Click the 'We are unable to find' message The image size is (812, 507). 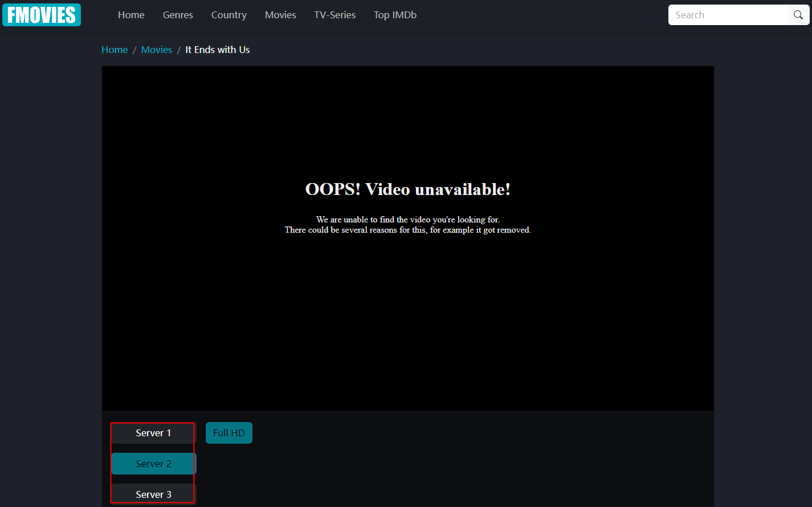tap(407, 220)
